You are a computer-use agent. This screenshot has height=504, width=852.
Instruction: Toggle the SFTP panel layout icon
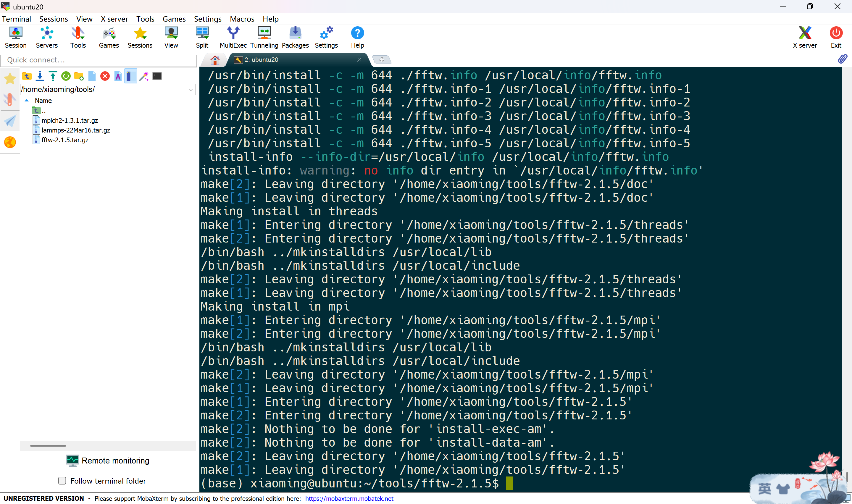[x=130, y=76]
